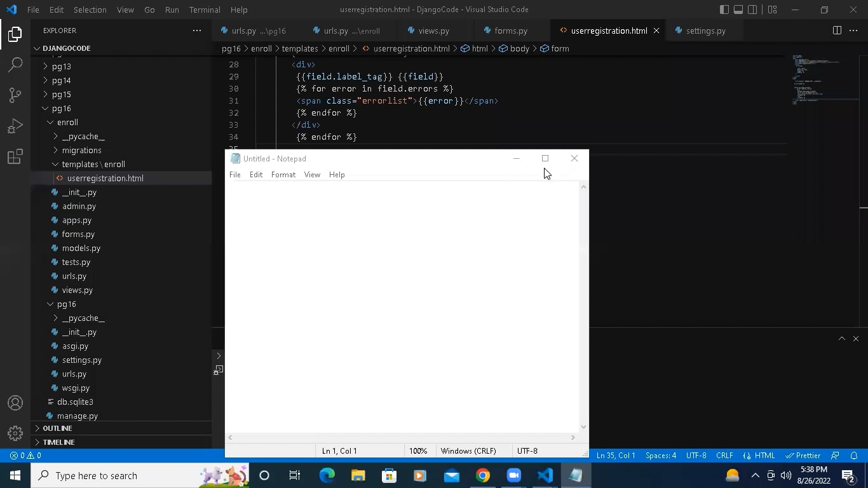Image resolution: width=868 pixels, height=488 pixels.
Task: Click the Prettier status bar button
Action: pos(803,456)
